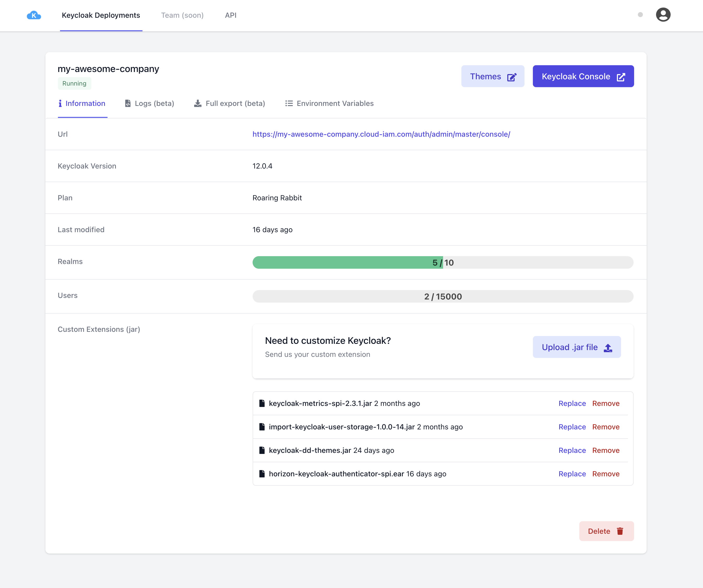Open the Keycloak Console button
This screenshot has height=588, width=703.
click(583, 76)
